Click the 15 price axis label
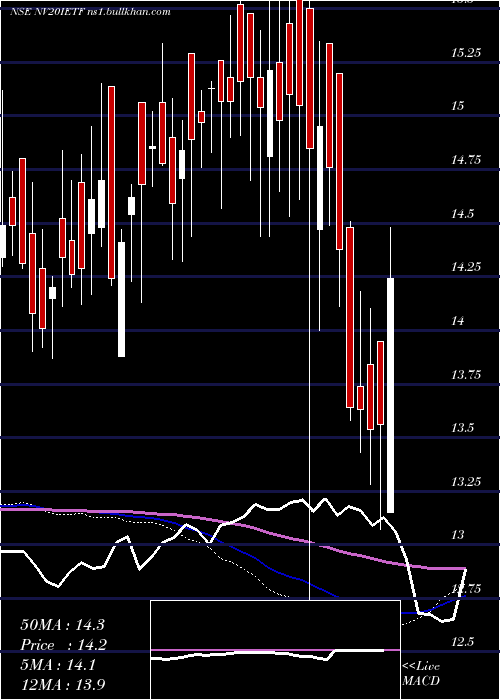Screen dimensions: 500x700 pyautogui.click(x=458, y=106)
